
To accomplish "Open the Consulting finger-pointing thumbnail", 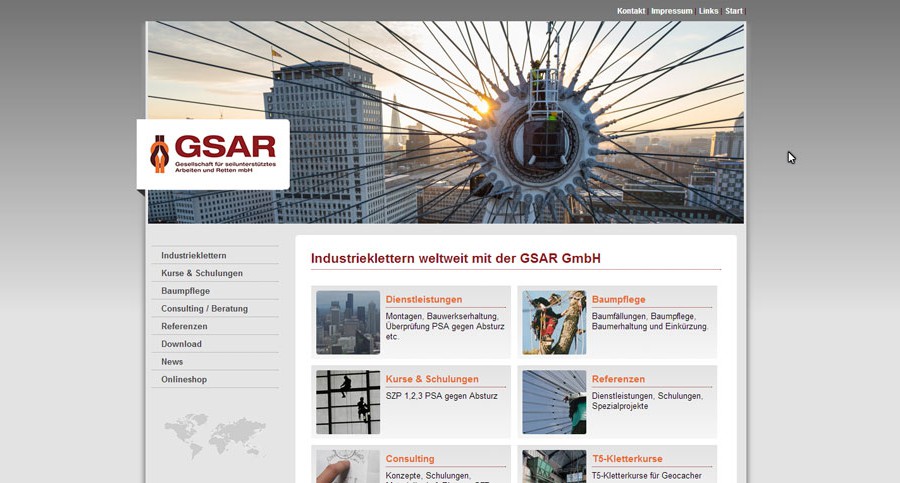I will click(348, 466).
